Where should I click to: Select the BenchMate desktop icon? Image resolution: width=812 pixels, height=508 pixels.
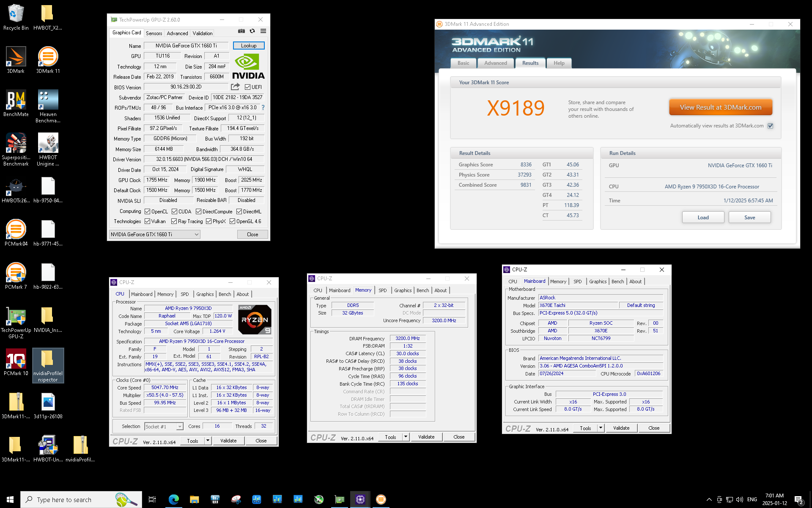pos(16,103)
